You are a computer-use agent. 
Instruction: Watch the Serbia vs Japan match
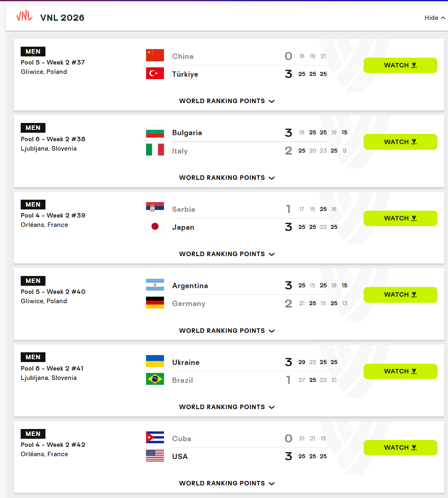[401, 218]
